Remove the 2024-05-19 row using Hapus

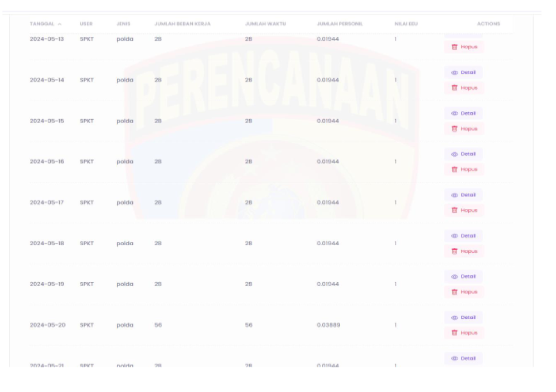pyautogui.click(x=464, y=292)
